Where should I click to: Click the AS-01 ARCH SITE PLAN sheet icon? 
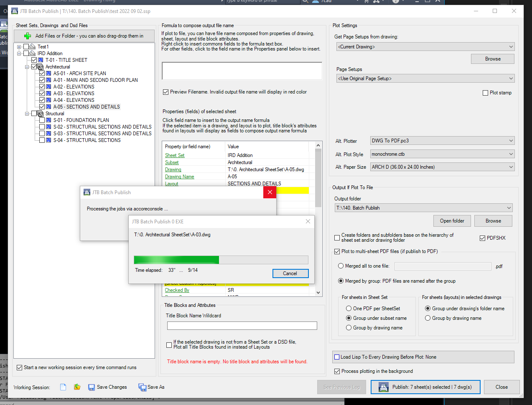pos(48,73)
